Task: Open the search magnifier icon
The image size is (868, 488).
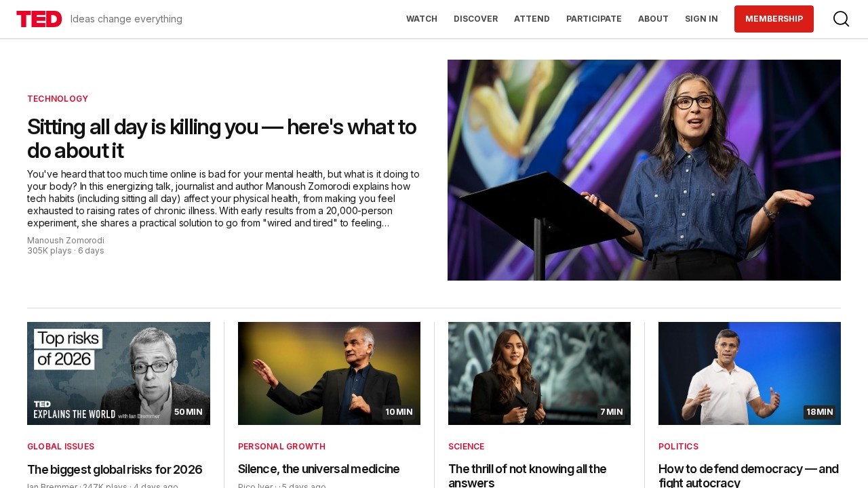Action: [841, 19]
